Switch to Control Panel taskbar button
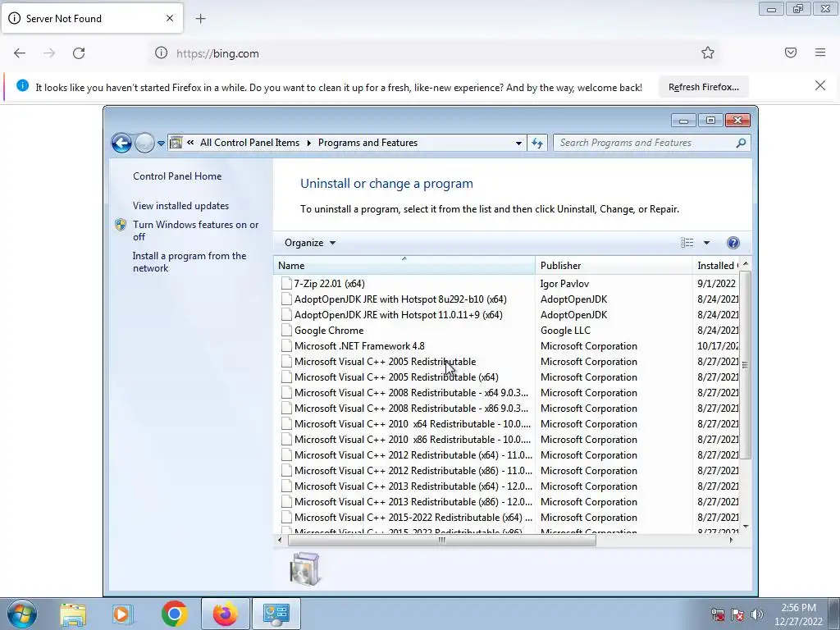This screenshot has height=630, width=840. [x=276, y=614]
